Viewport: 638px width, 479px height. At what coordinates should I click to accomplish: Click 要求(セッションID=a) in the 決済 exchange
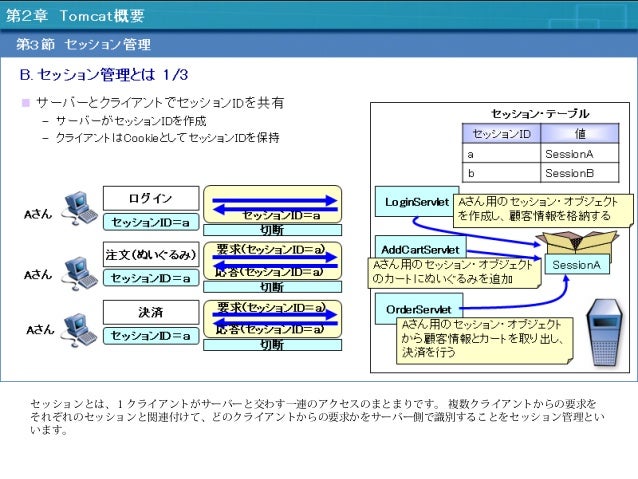[271, 307]
